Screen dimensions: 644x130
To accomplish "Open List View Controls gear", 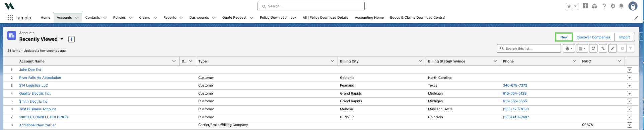I will click(x=569, y=48).
